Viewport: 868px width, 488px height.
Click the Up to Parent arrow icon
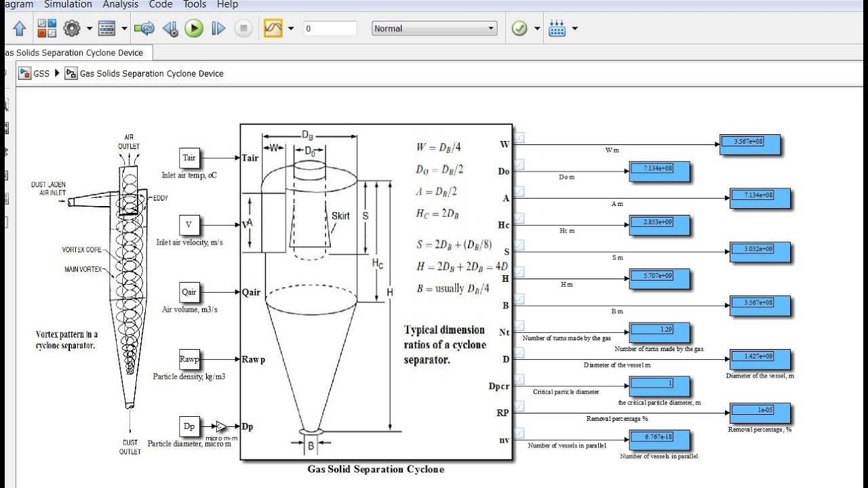20,28
